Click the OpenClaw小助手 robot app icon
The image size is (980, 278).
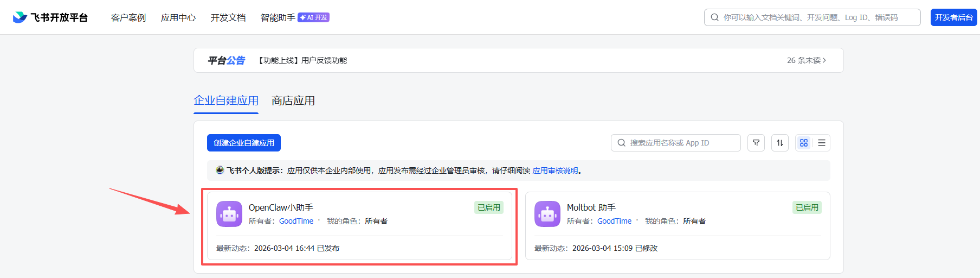click(229, 214)
